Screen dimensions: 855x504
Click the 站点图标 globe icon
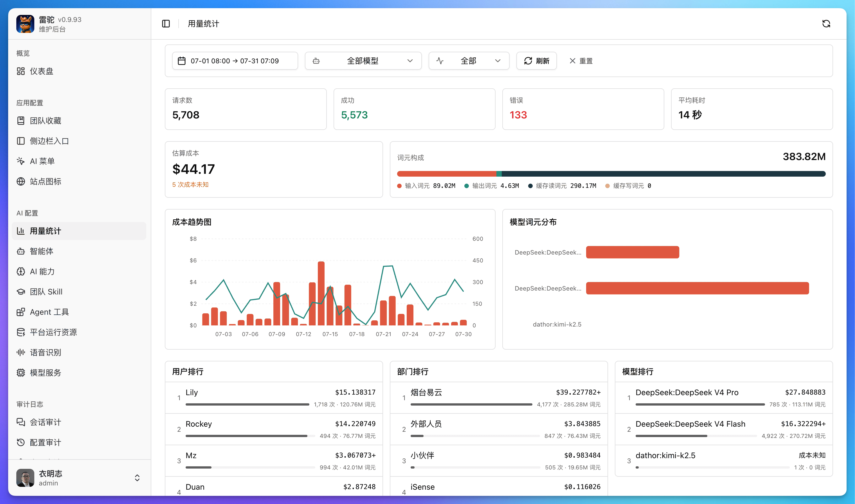[x=21, y=181]
